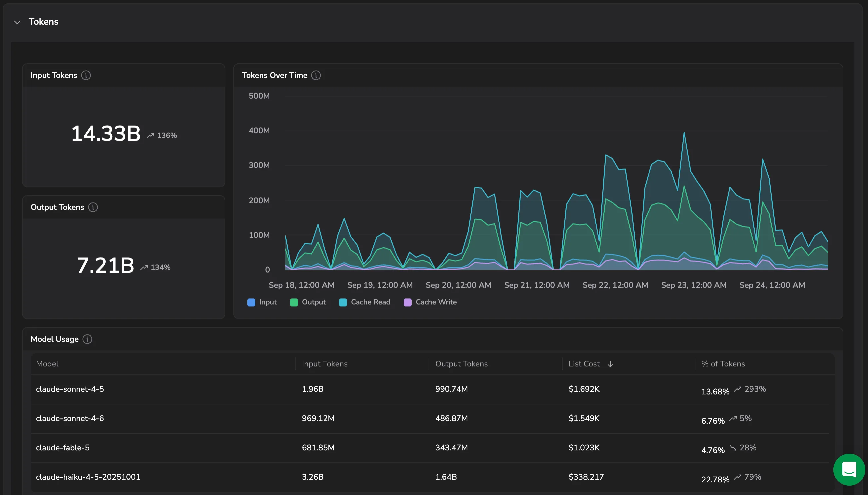Click the 22.78% token share cell
This screenshot has width=868, height=495.
pyautogui.click(x=715, y=480)
